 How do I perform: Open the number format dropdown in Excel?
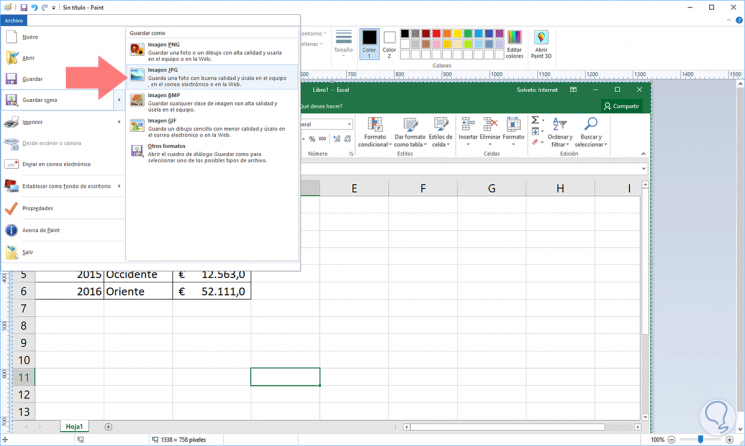click(349, 124)
